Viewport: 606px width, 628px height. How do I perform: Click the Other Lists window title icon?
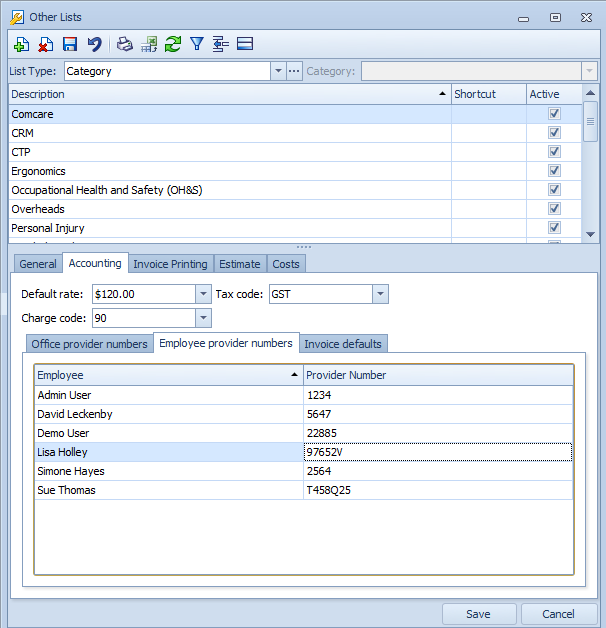pyautogui.click(x=16, y=18)
